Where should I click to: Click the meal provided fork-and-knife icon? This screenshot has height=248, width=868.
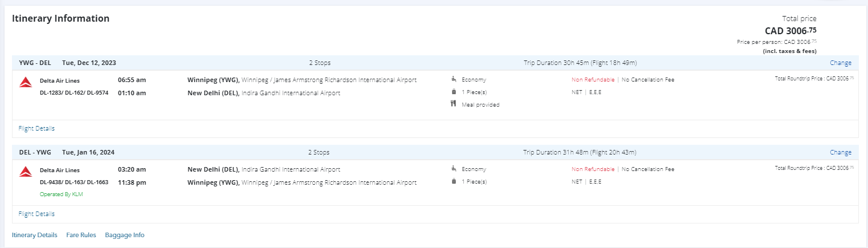(x=454, y=104)
